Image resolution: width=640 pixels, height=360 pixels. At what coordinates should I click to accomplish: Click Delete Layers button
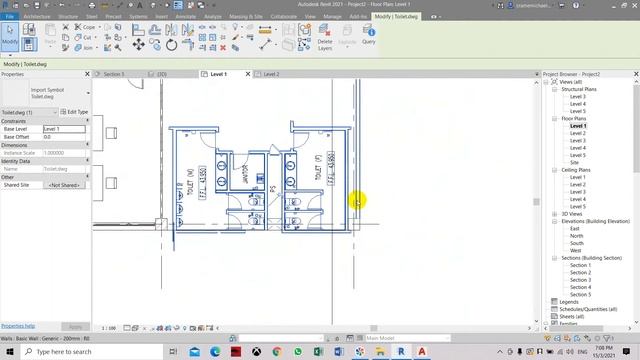(325, 37)
